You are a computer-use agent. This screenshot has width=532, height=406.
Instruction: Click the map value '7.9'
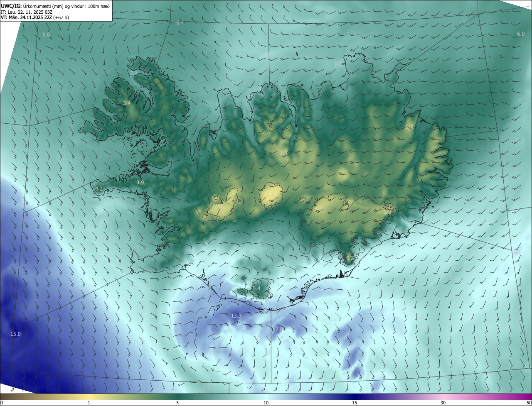[x=206, y=388]
